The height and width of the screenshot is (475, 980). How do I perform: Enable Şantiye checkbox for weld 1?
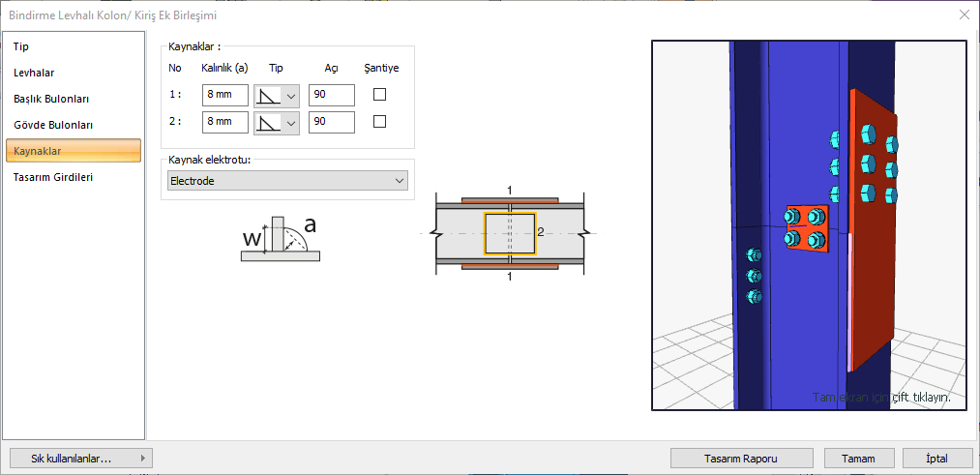(380, 95)
